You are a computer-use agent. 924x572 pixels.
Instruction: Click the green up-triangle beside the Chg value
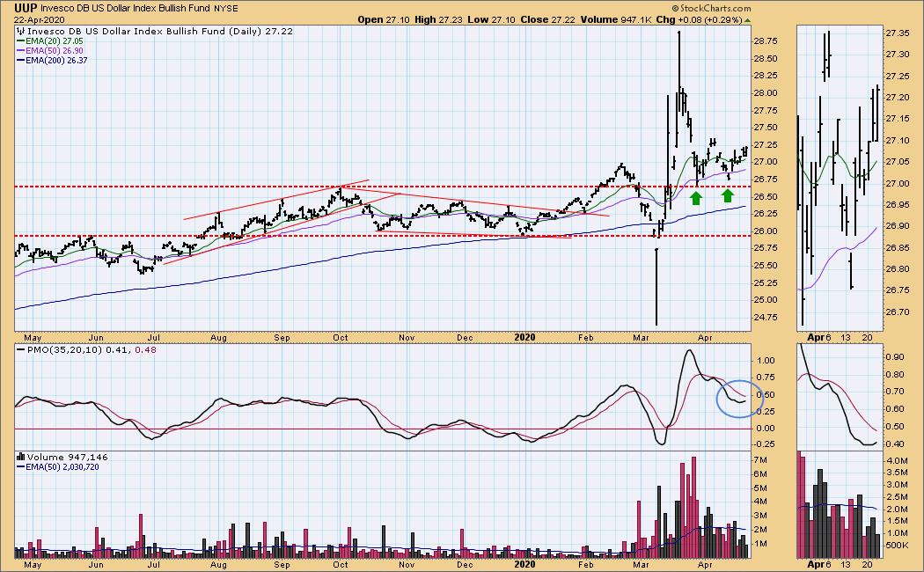pyautogui.click(x=747, y=20)
